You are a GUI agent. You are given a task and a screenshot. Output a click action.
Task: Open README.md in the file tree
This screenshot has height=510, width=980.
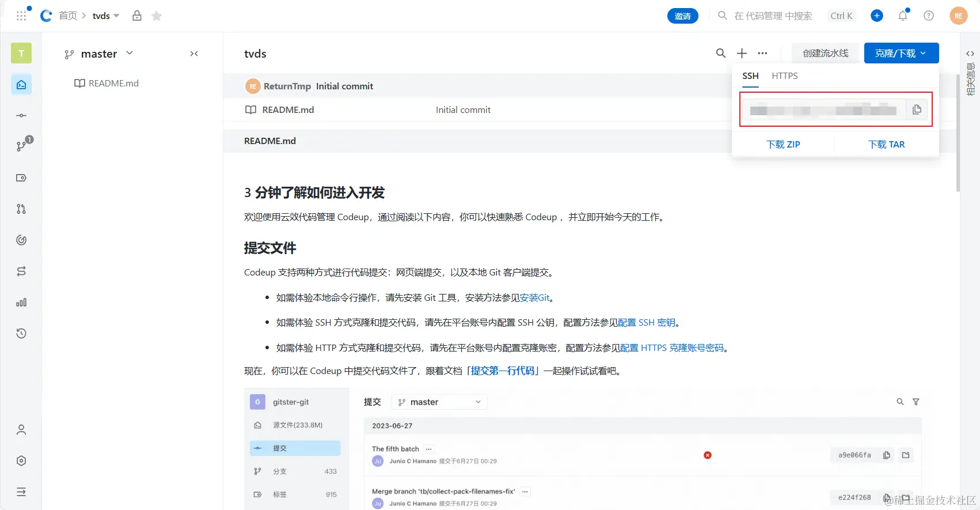pos(107,83)
